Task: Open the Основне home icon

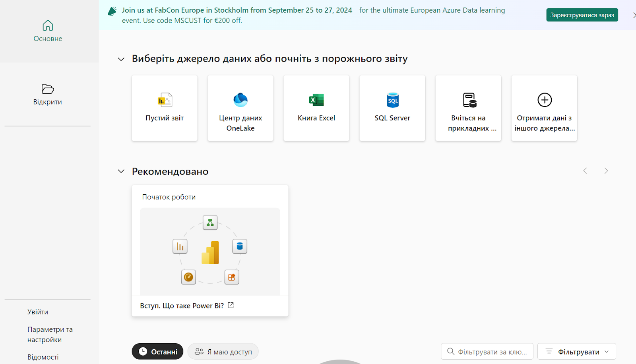Action: [x=48, y=25]
